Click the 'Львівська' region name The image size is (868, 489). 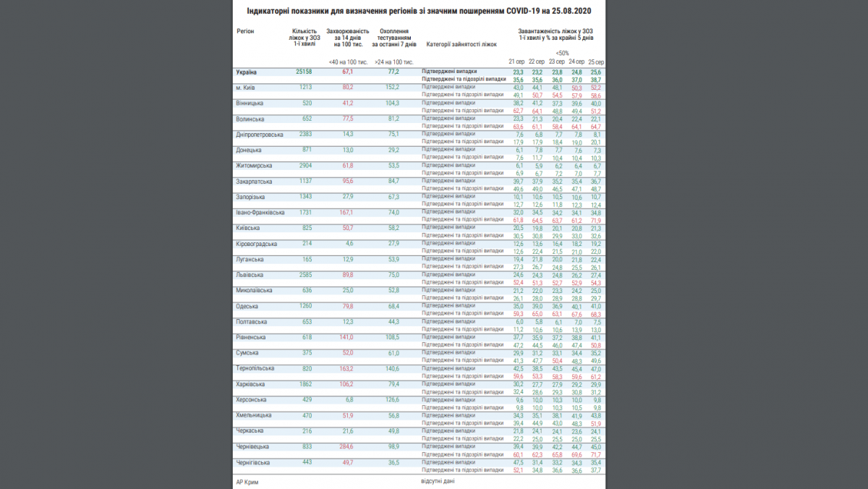point(250,275)
